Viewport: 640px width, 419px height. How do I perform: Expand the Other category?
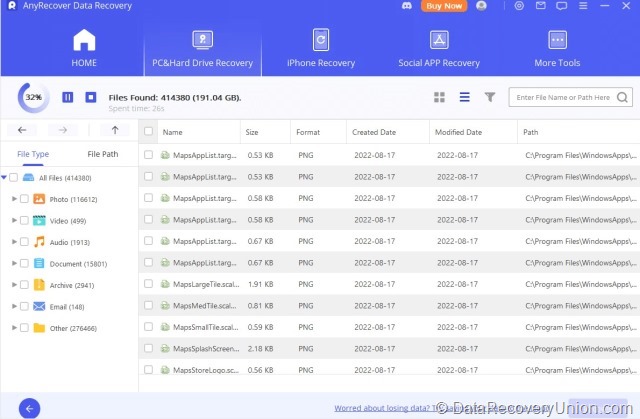click(x=14, y=328)
